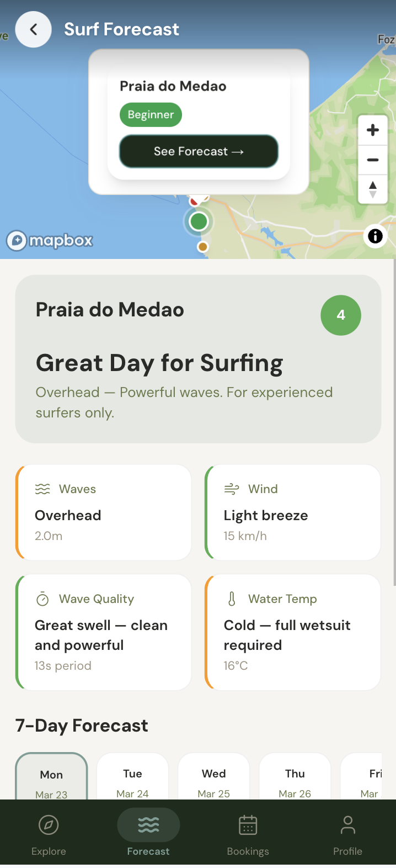Tap the See Forecast button
Image resolution: width=396 pixels, height=868 pixels.
198,151
